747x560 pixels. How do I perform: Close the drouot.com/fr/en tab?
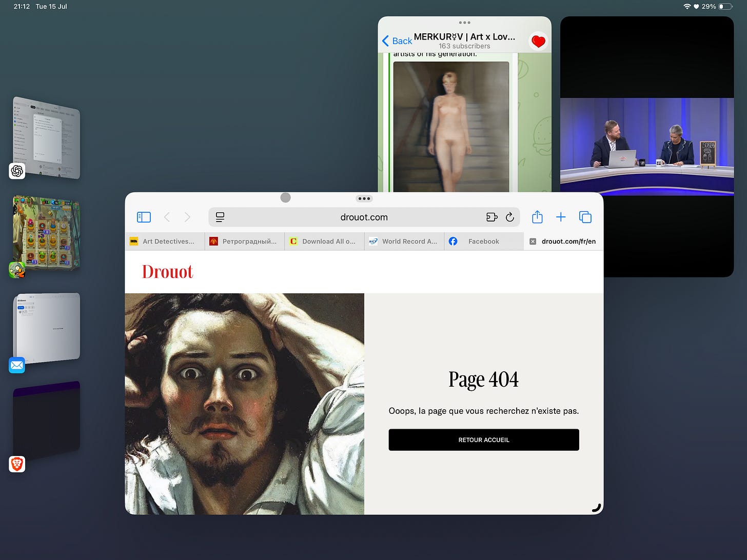tap(533, 242)
